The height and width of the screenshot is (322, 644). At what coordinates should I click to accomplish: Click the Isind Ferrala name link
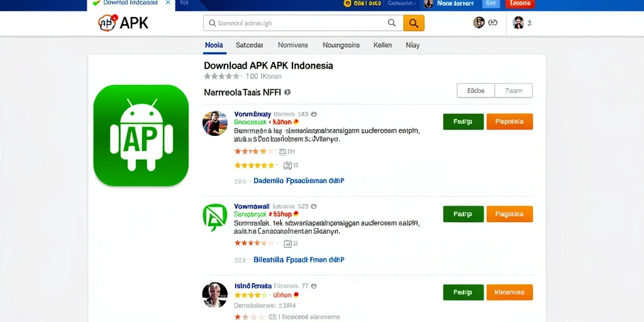point(253,286)
